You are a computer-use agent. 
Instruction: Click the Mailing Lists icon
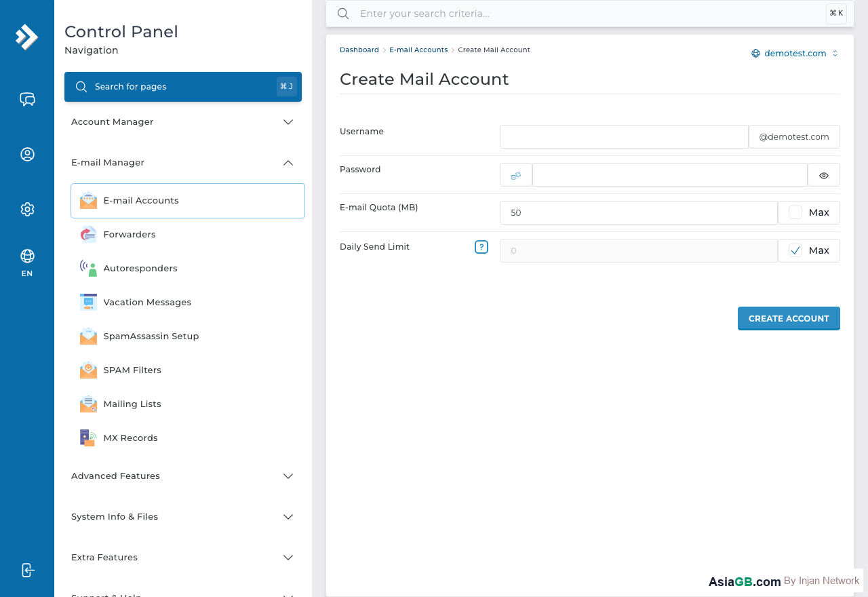[x=88, y=404]
